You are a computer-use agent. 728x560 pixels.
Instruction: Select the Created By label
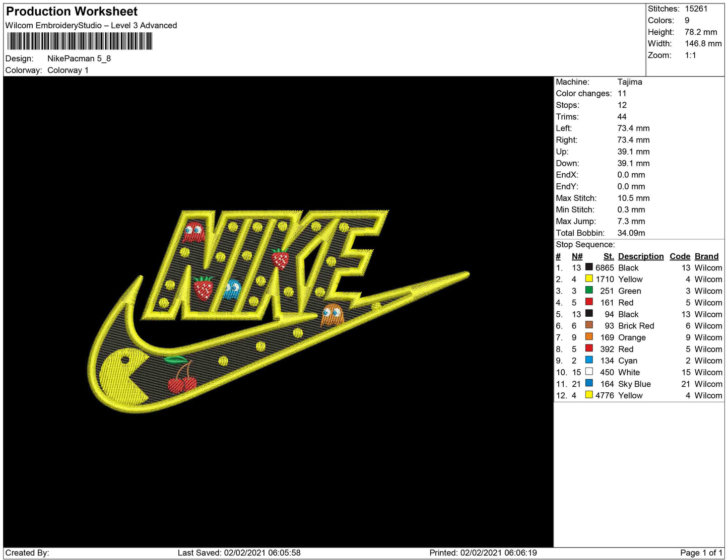tap(27, 552)
